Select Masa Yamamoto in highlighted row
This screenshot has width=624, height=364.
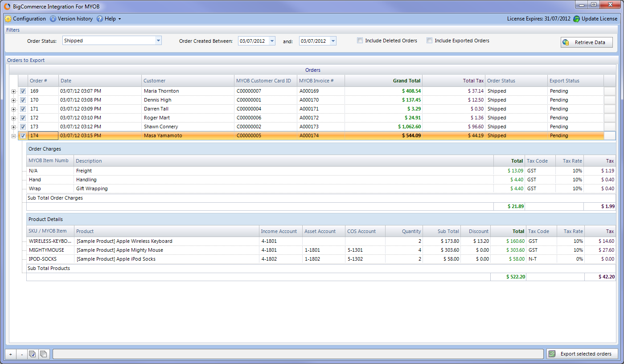(188, 135)
